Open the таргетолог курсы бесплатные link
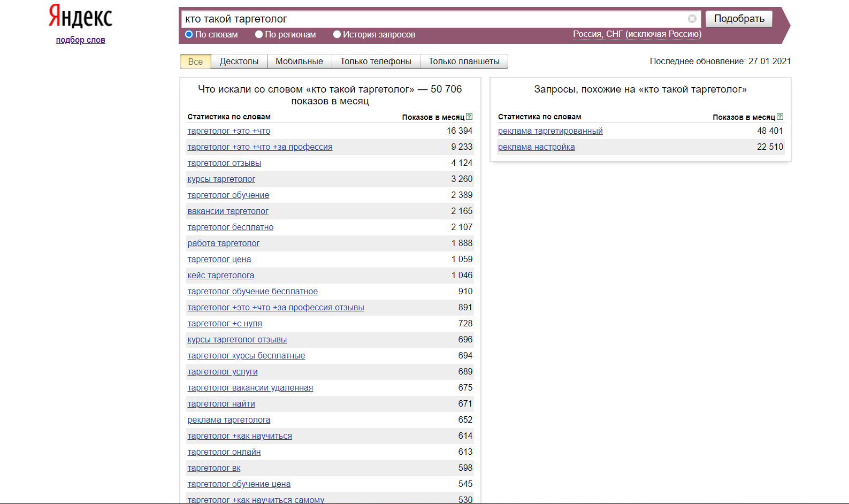Screen dimensions: 849x504 [x=246, y=356]
